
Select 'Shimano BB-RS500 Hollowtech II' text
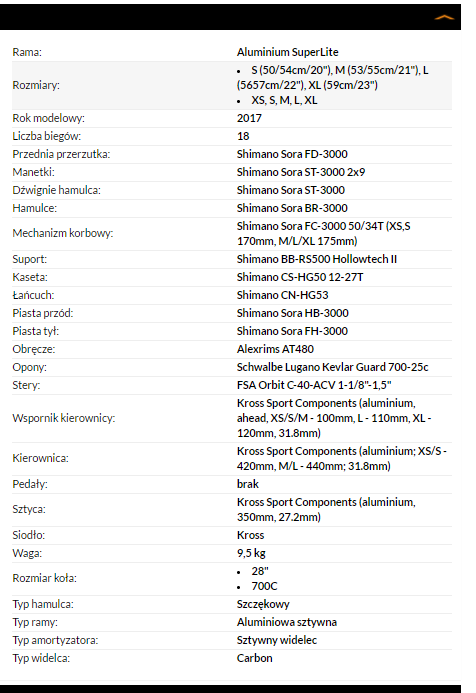(x=317, y=259)
